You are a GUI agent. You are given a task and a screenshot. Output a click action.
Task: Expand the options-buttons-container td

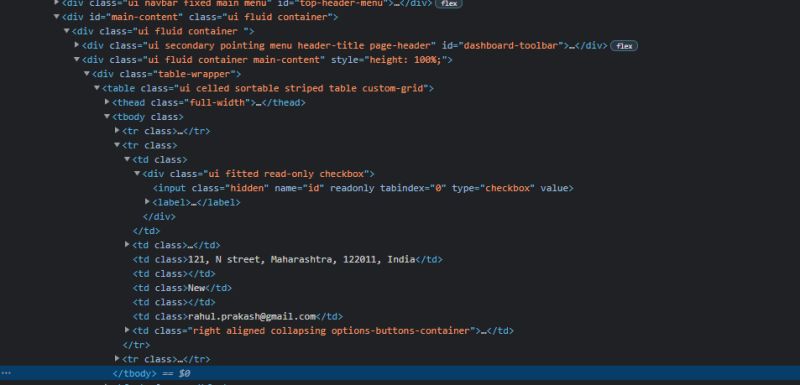(x=127, y=331)
